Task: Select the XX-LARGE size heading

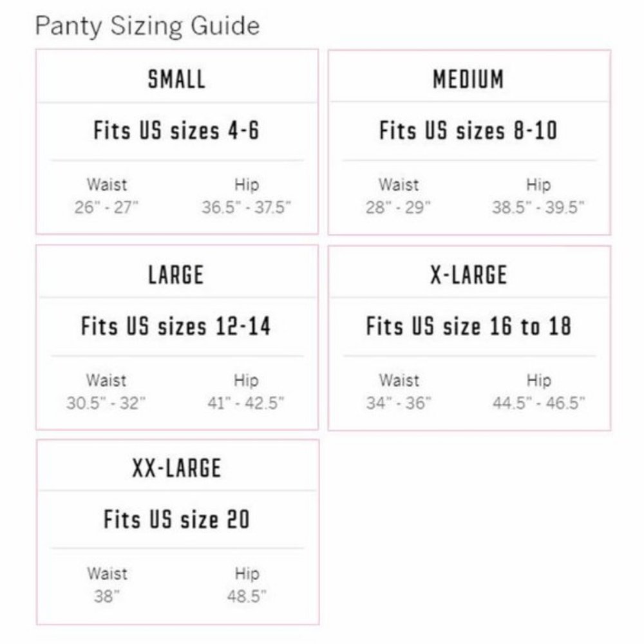Action: pyautogui.click(x=176, y=468)
